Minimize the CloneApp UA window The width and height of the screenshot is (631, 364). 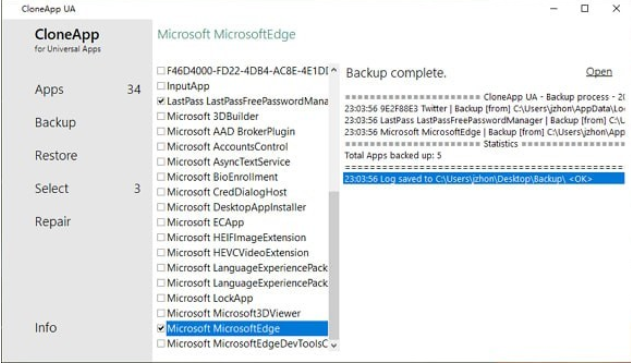pos(554,8)
